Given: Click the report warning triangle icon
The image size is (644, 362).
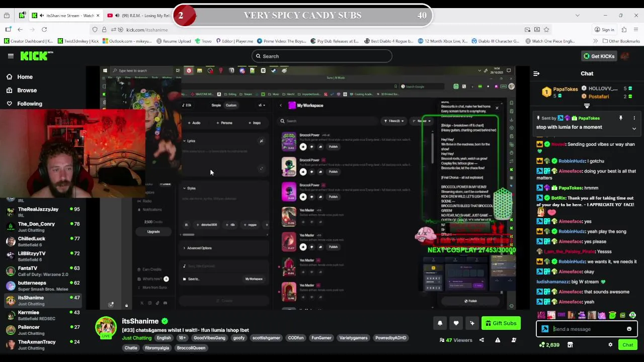Looking at the screenshot, I should click(498, 340).
